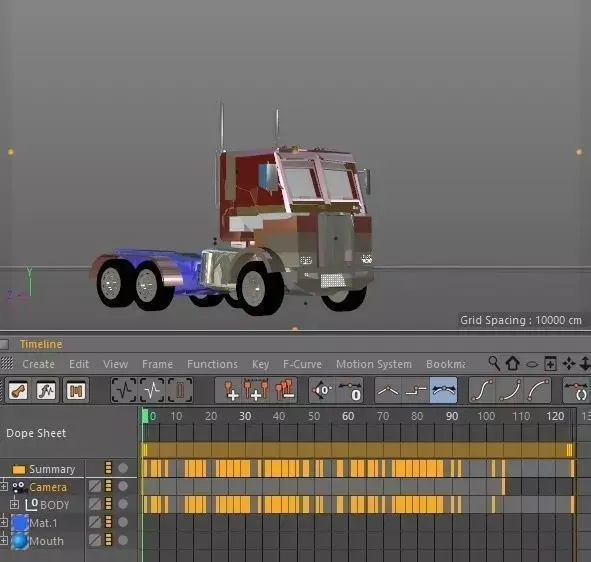The image size is (591, 562).
Task: Apply Ease In curve icon
Action: tap(510, 390)
